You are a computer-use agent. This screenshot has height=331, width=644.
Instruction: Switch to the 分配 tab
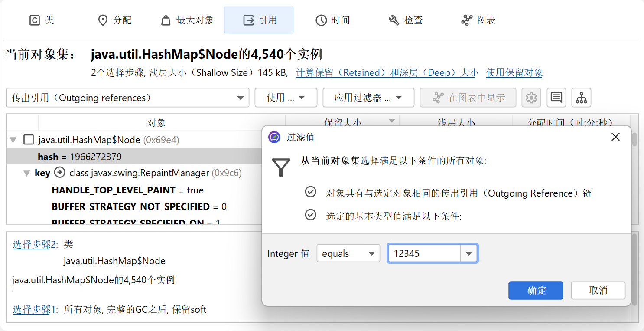[115, 20]
